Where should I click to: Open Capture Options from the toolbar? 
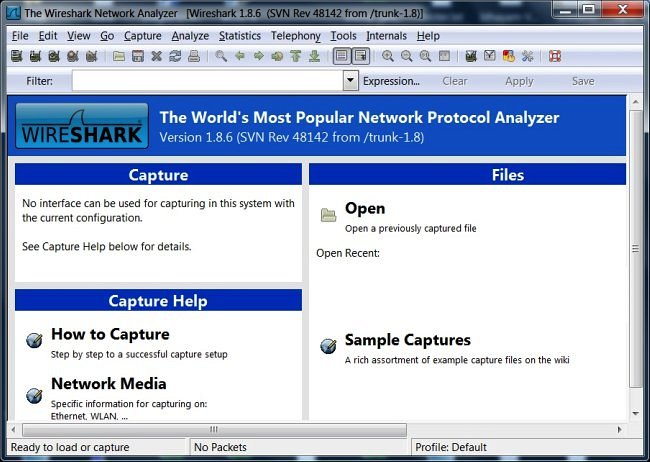[35, 56]
